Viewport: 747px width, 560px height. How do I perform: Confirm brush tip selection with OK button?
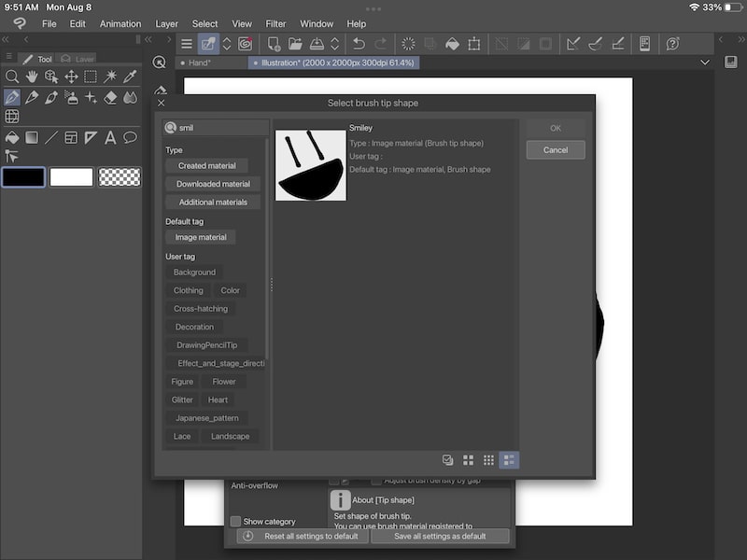click(554, 128)
